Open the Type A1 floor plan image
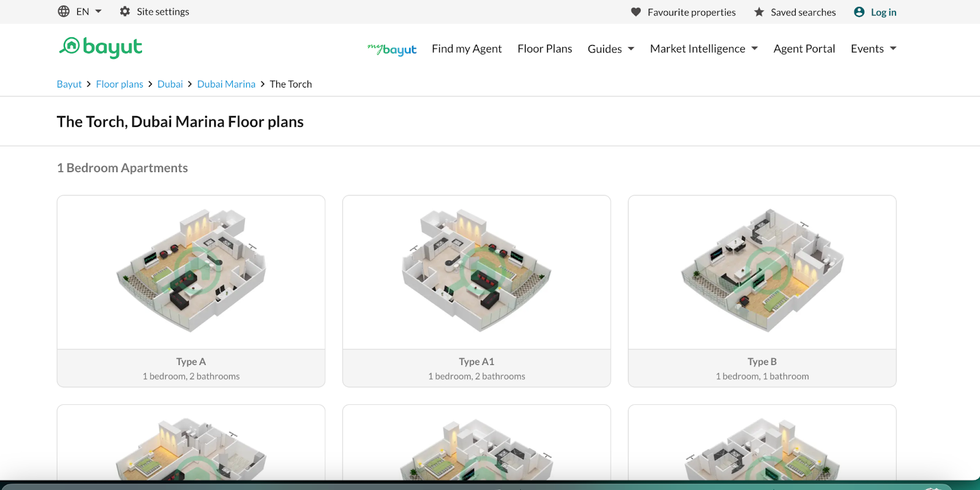Viewport: 980px width, 490px height. 477,272
